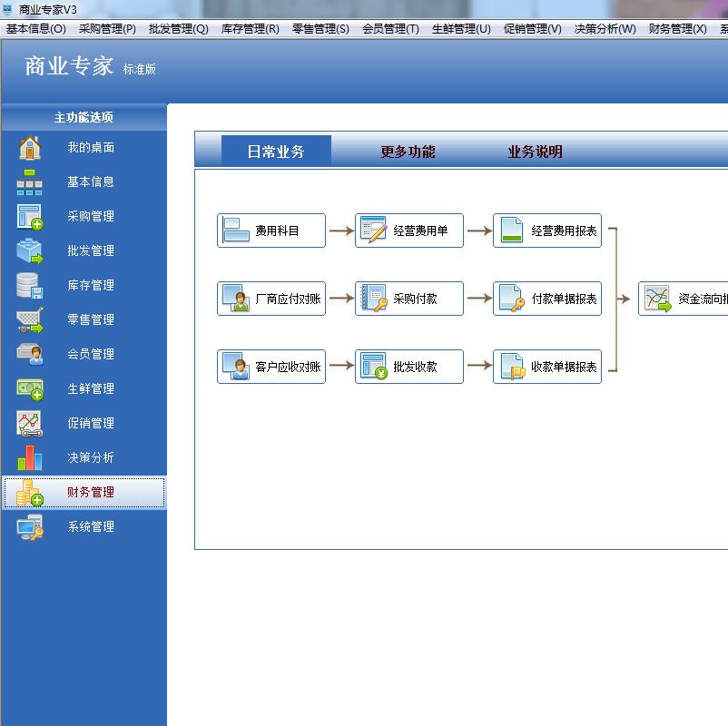This screenshot has height=726, width=728.
Task: Click the 客户应收对账 button label
Action: (x=288, y=367)
